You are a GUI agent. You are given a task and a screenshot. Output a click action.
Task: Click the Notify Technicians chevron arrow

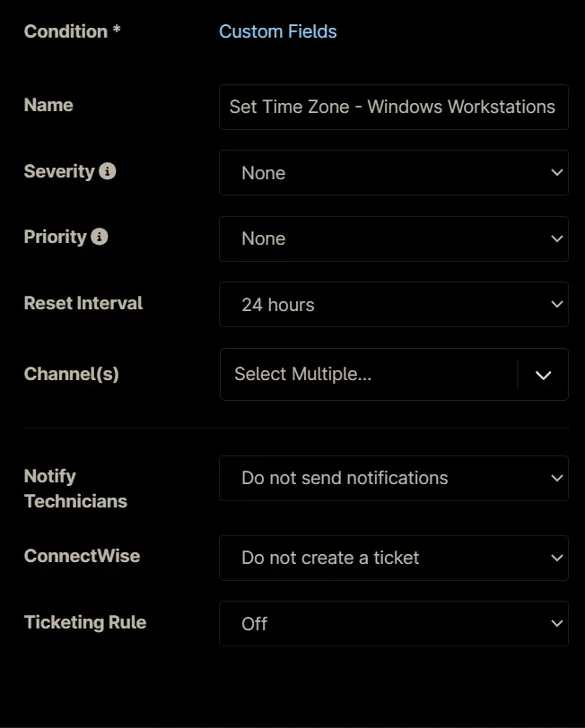[x=556, y=478]
